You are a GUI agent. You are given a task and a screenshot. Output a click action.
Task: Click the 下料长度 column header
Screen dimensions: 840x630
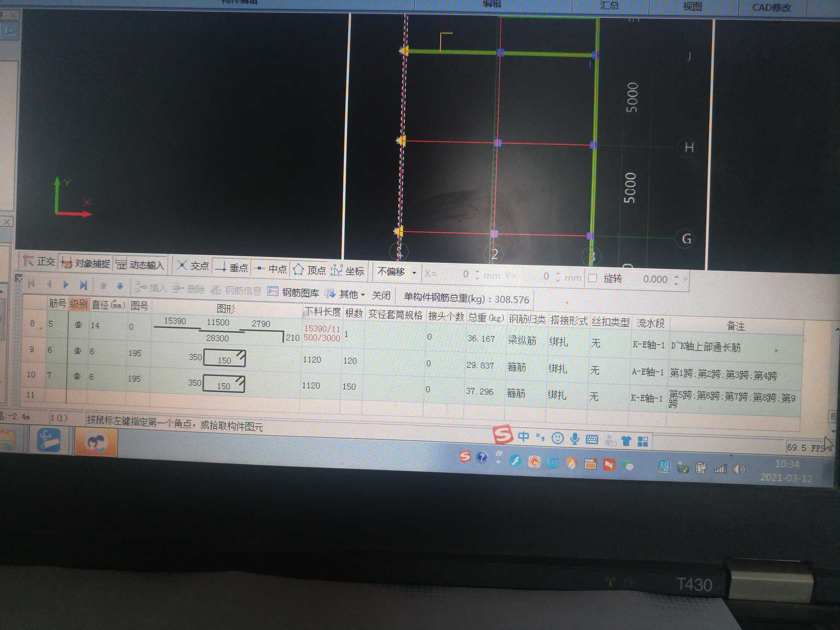click(322, 312)
